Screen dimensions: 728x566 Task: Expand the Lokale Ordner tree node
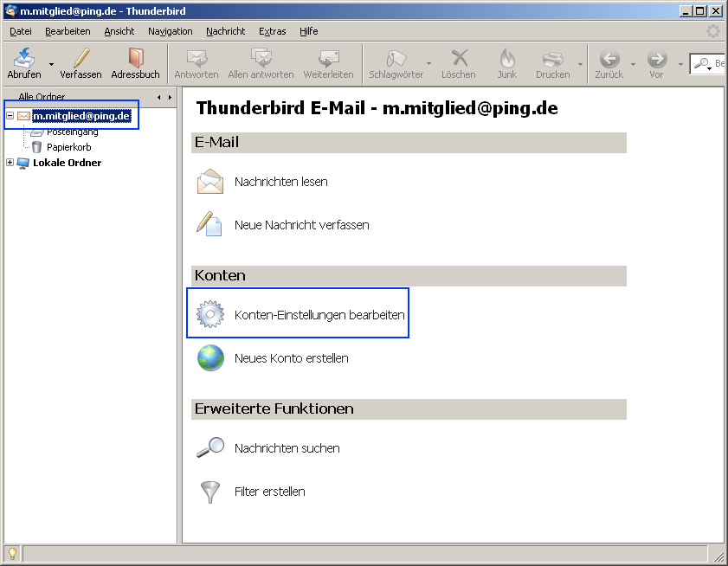pos(10,163)
